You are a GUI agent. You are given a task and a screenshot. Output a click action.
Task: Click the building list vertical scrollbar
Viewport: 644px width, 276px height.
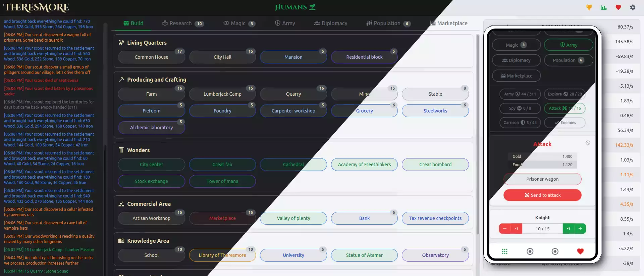click(478, 134)
